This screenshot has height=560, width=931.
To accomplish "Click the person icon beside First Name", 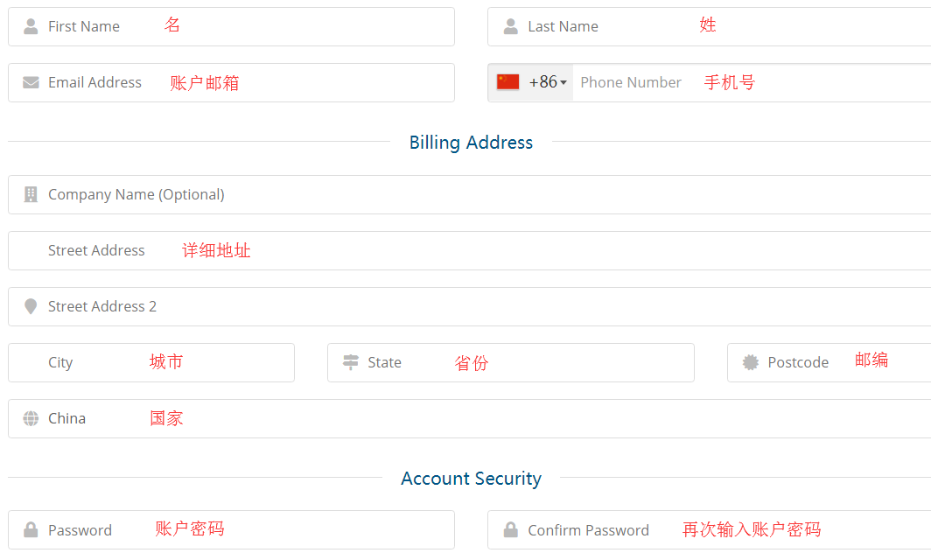I will click(x=31, y=26).
